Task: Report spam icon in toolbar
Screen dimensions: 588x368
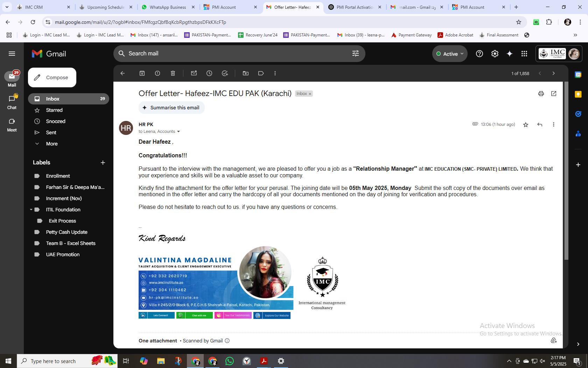Action: [x=157, y=73]
